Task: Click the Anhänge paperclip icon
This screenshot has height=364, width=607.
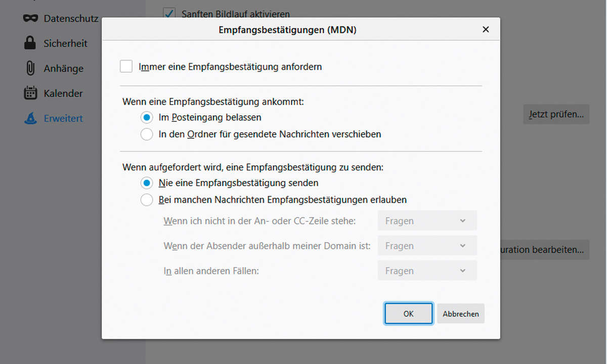Action: pyautogui.click(x=30, y=68)
